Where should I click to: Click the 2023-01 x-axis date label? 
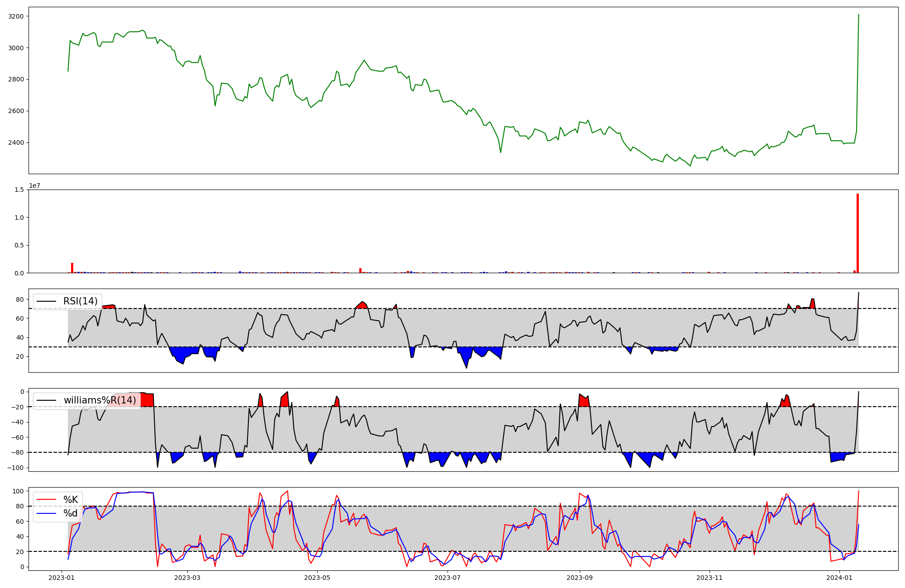pyautogui.click(x=62, y=578)
